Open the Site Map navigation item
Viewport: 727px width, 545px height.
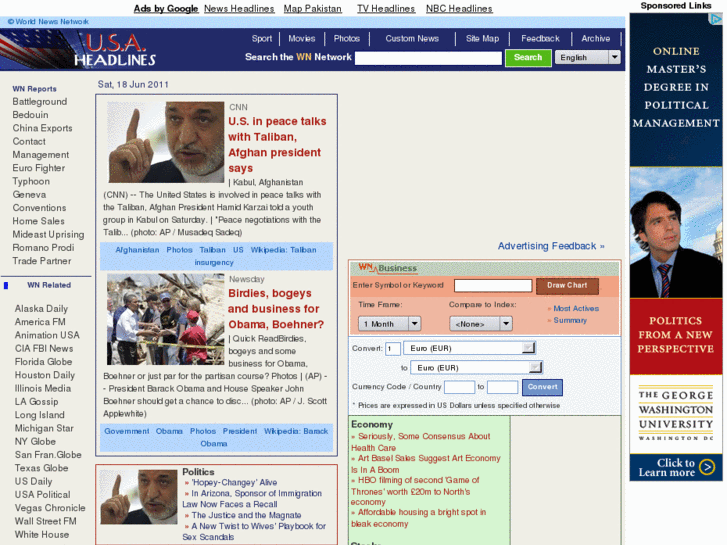tap(482, 38)
